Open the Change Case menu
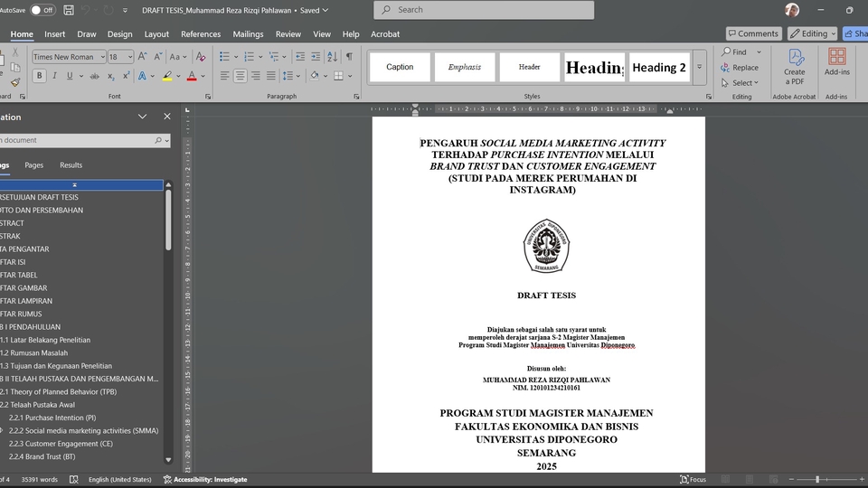 178,56
